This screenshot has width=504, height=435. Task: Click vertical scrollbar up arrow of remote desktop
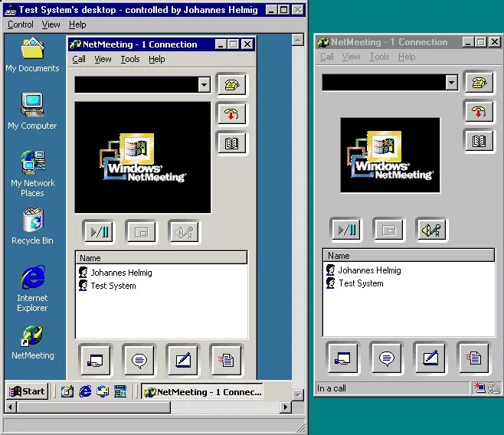[x=298, y=40]
